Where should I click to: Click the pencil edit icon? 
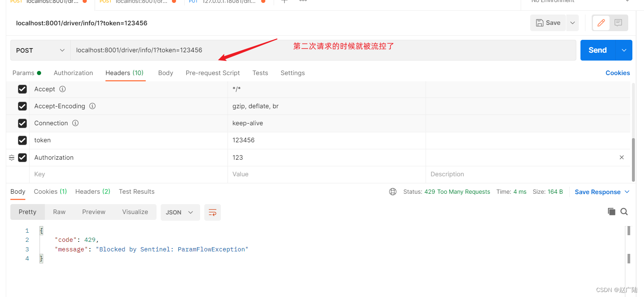(x=601, y=23)
